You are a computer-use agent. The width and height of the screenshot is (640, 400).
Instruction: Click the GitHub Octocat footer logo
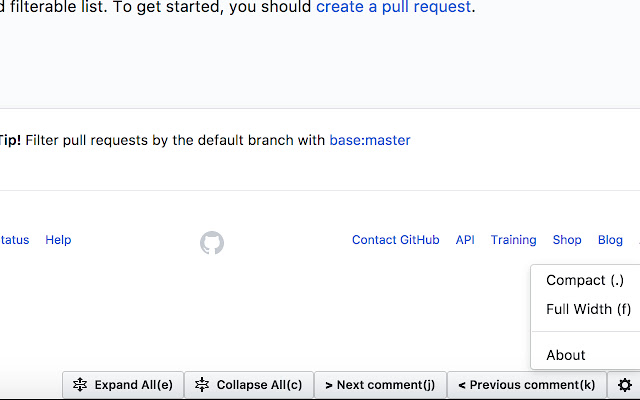pos(212,243)
